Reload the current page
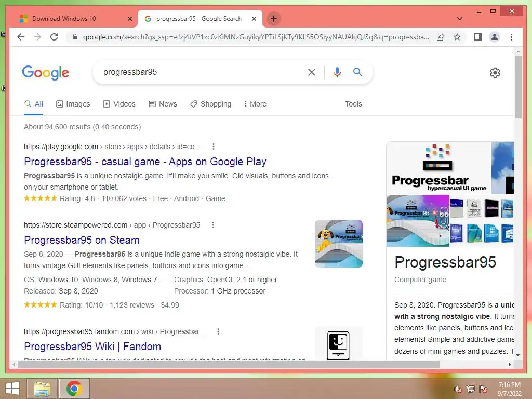The width and height of the screenshot is (532, 399). [54, 37]
